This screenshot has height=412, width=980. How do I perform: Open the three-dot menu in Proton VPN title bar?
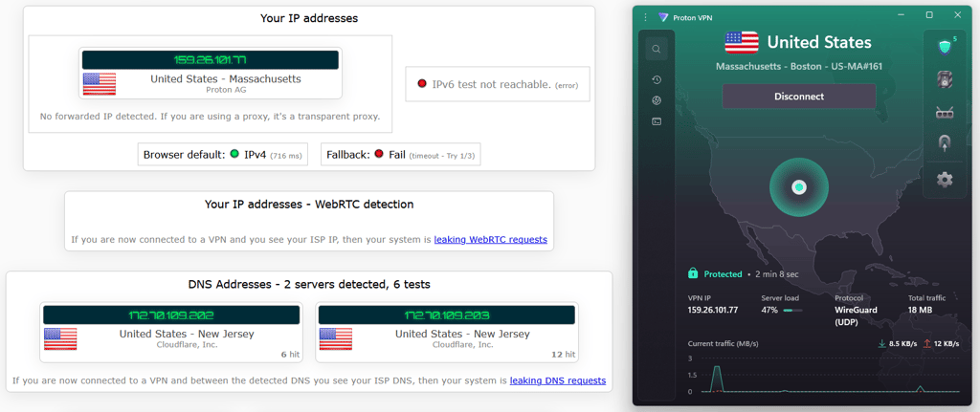tap(646, 16)
